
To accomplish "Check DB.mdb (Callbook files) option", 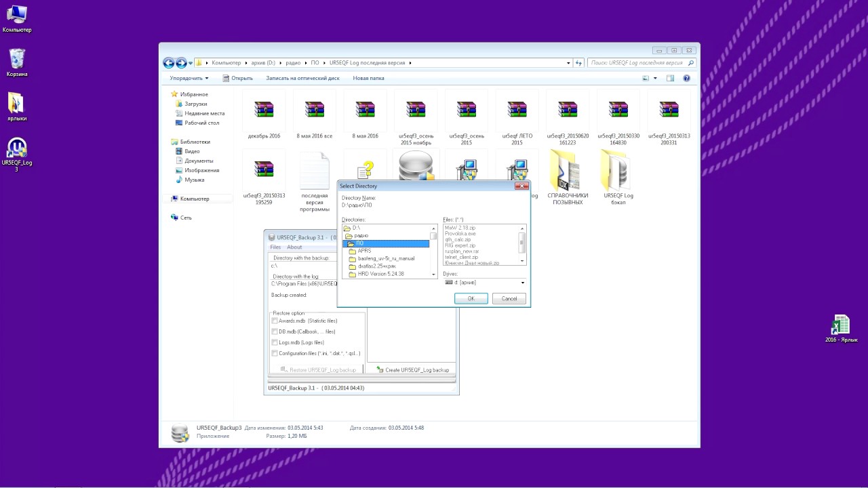I will (275, 331).
